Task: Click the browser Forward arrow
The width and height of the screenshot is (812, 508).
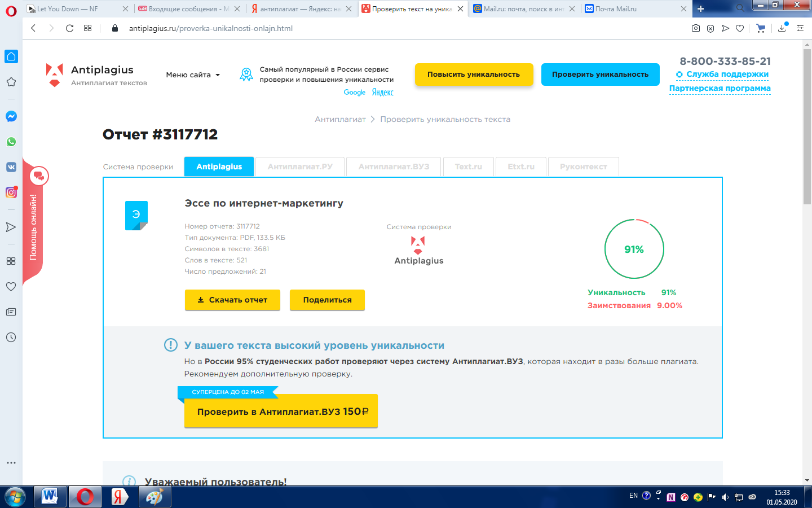Action: [x=51, y=28]
